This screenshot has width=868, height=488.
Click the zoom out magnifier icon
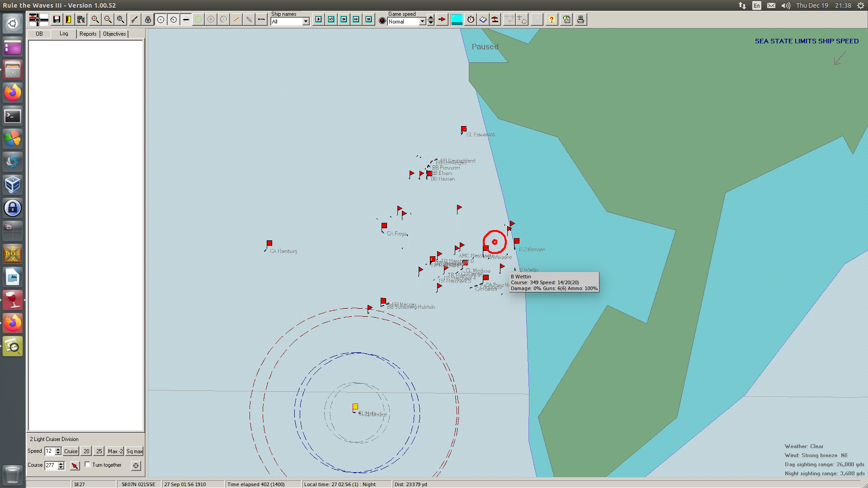pos(108,19)
